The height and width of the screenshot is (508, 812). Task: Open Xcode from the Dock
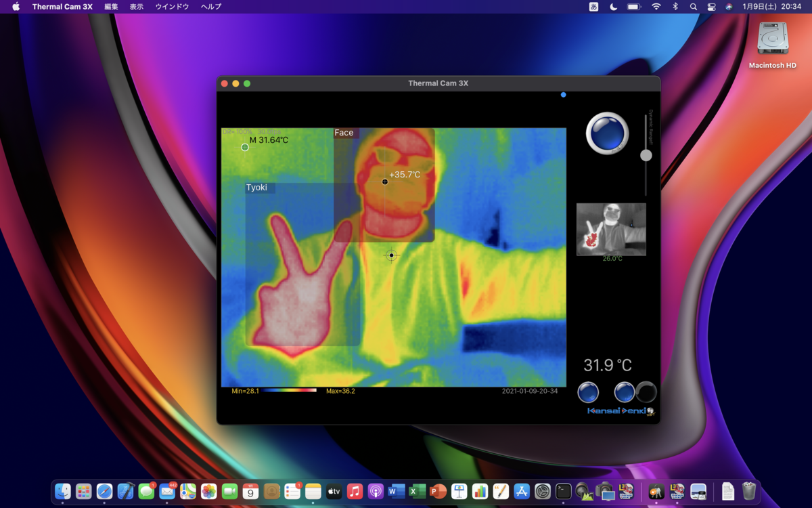(126, 491)
